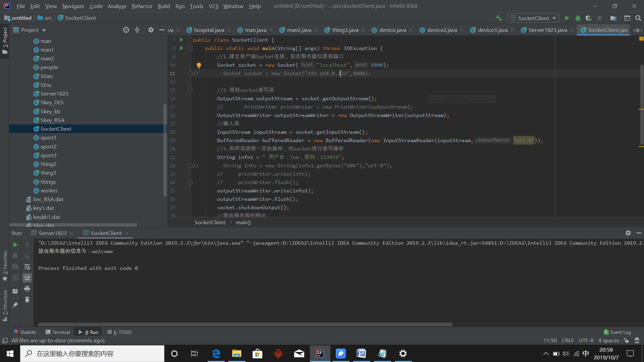Click cursor position 11:50 in status bar
This screenshot has height=362, width=644.
click(x=550, y=340)
